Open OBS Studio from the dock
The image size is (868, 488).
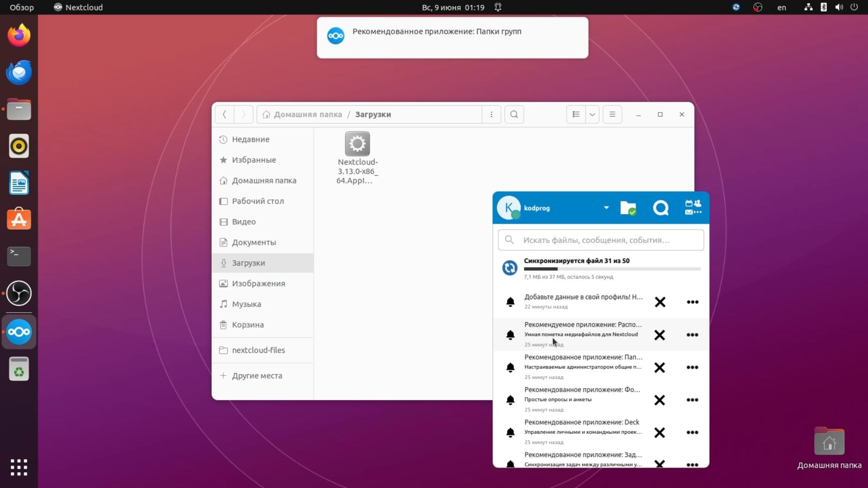(19, 293)
